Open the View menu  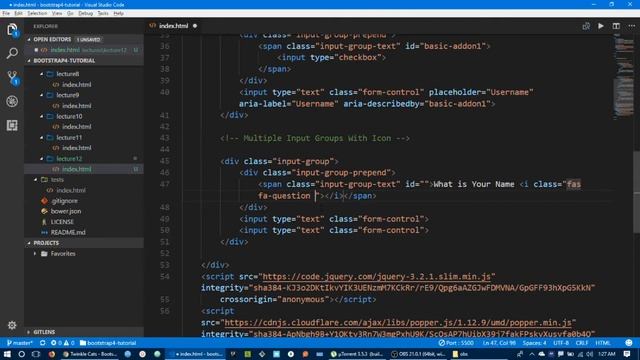[x=57, y=13]
